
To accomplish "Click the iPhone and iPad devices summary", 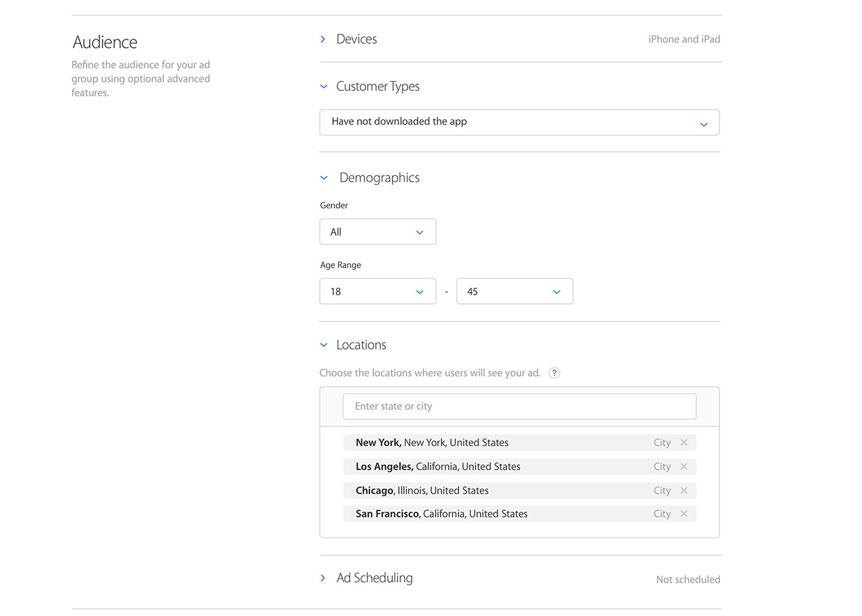I will point(684,39).
